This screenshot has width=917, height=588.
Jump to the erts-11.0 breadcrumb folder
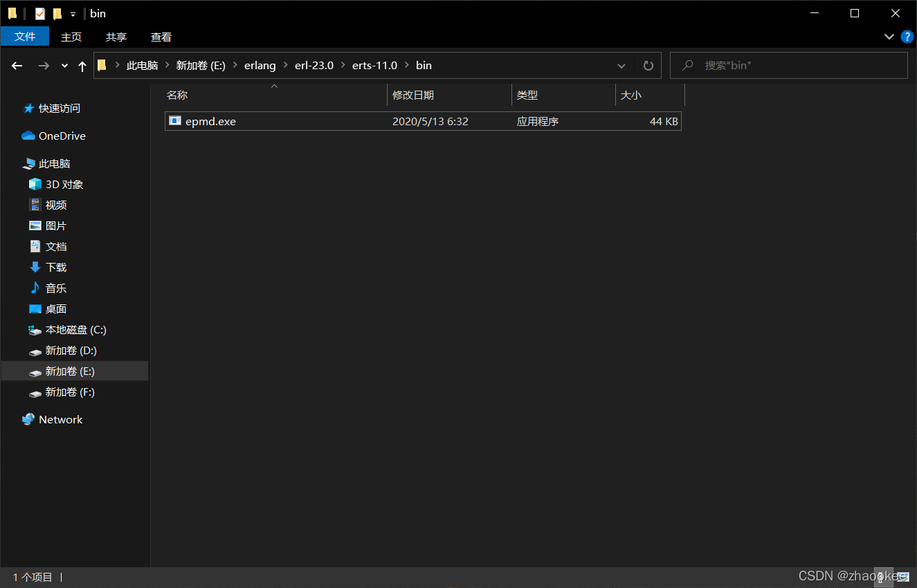click(375, 66)
